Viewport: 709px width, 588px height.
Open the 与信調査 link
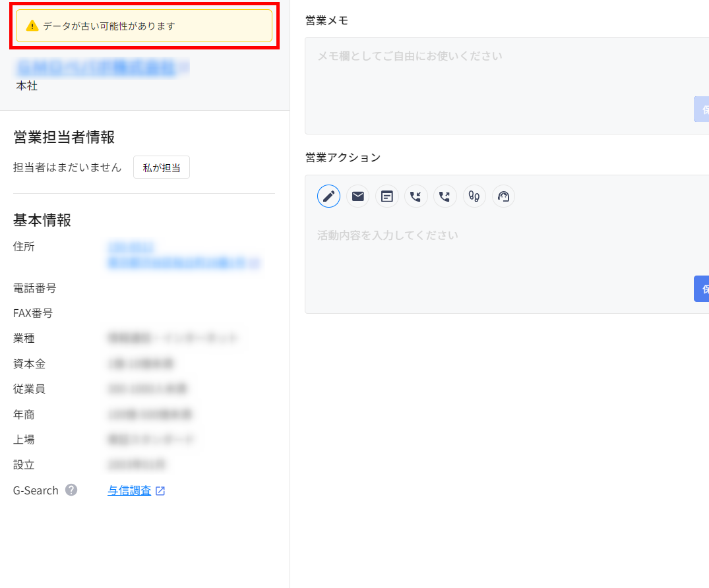(129, 490)
